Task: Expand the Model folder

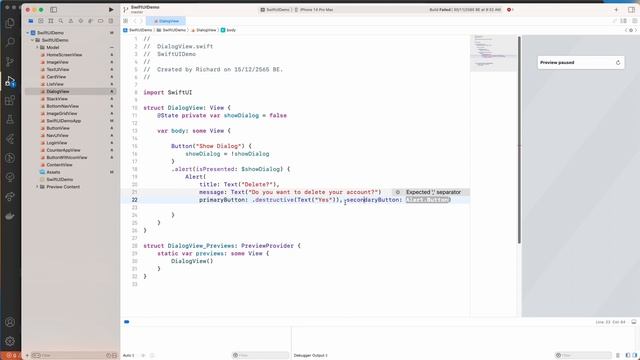Action: 37,47
